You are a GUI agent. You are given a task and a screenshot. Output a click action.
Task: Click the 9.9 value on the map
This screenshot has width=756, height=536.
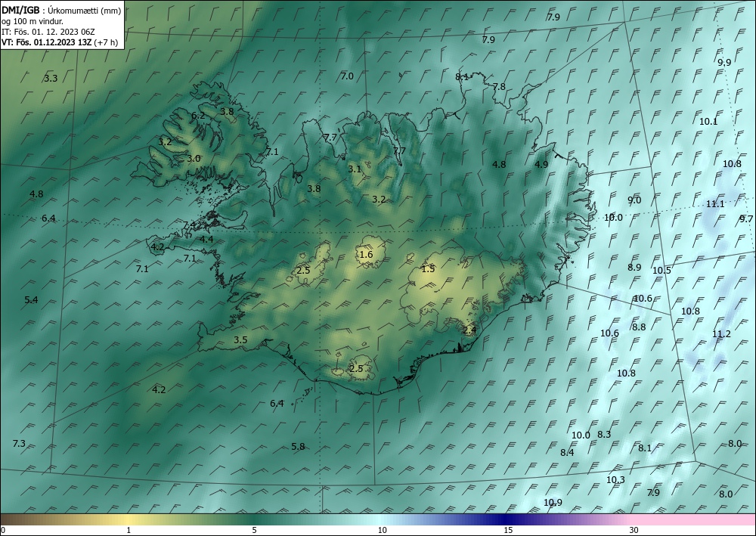click(x=724, y=62)
